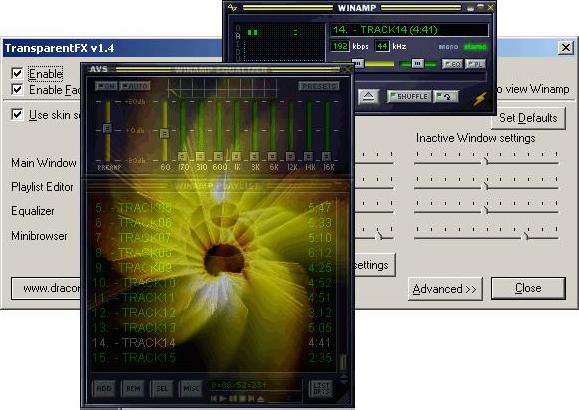
Task: Click the lightning bolt icon in Winamp
Action: click(479, 99)
